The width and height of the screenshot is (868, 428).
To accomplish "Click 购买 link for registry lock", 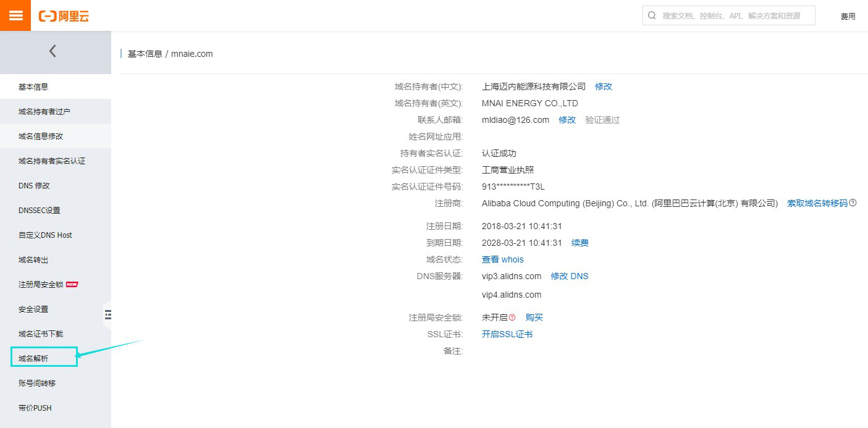I will click(x=534, y=317).
